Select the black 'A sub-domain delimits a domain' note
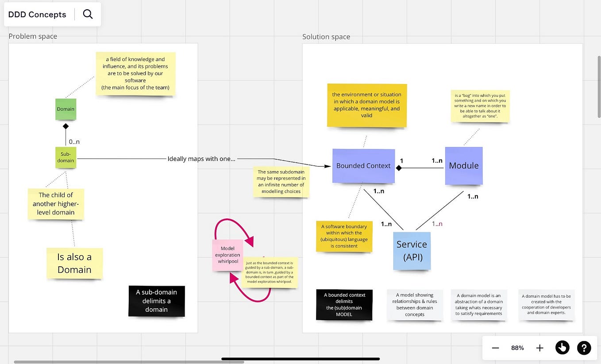This screenshot has width=601, height=364. 157,301
